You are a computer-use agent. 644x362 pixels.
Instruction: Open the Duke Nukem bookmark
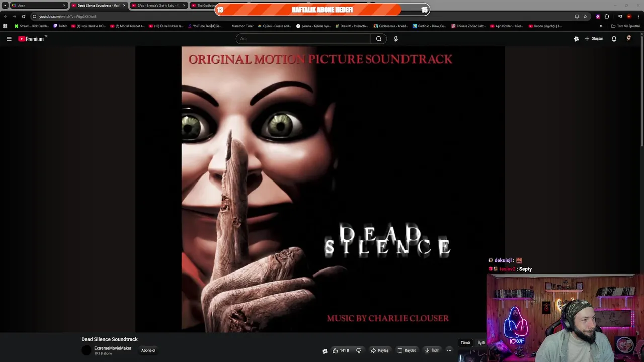pyautogui.click(x=166, y=26)
